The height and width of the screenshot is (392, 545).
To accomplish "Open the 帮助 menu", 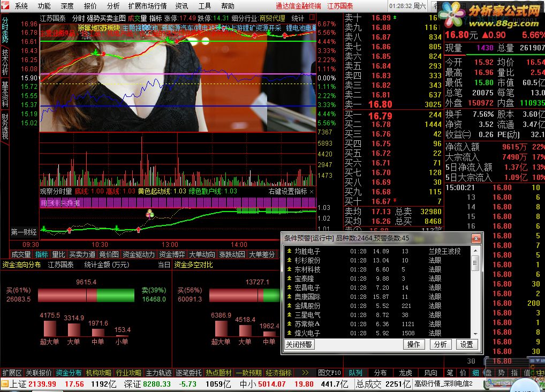I will pos(228,6).
